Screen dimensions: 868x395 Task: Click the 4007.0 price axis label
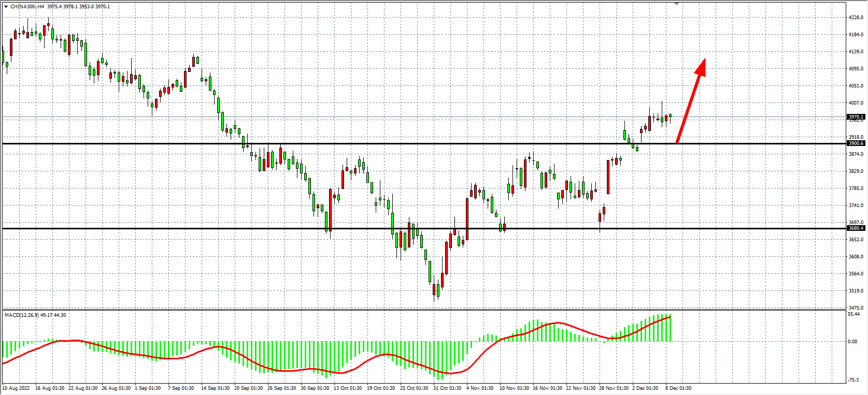(856, 103)
